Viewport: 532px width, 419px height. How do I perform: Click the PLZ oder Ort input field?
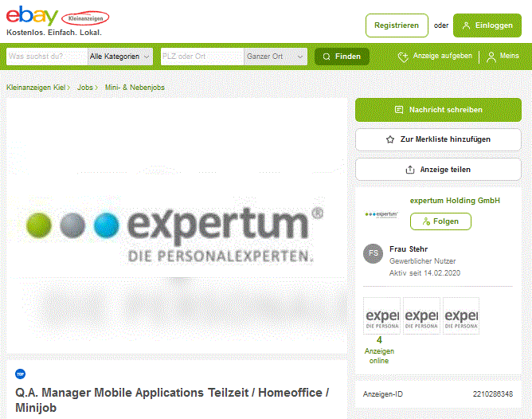(202, 57)
